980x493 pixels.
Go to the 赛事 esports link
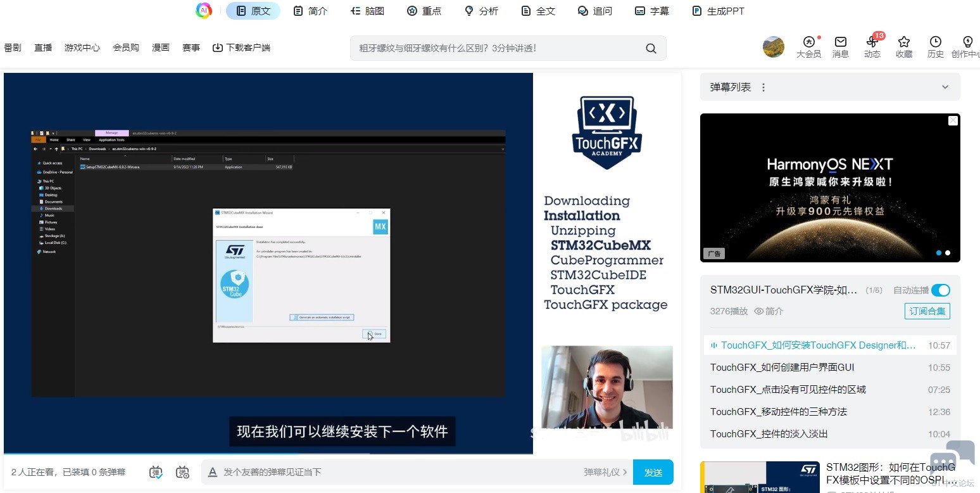pos(191,48)
